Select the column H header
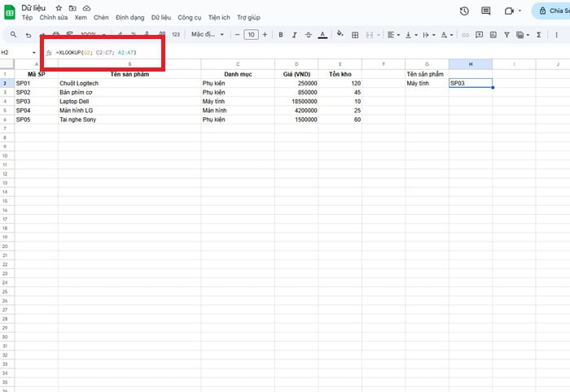Viewport: 570px width, 392px height. click(x=471, y=64)
